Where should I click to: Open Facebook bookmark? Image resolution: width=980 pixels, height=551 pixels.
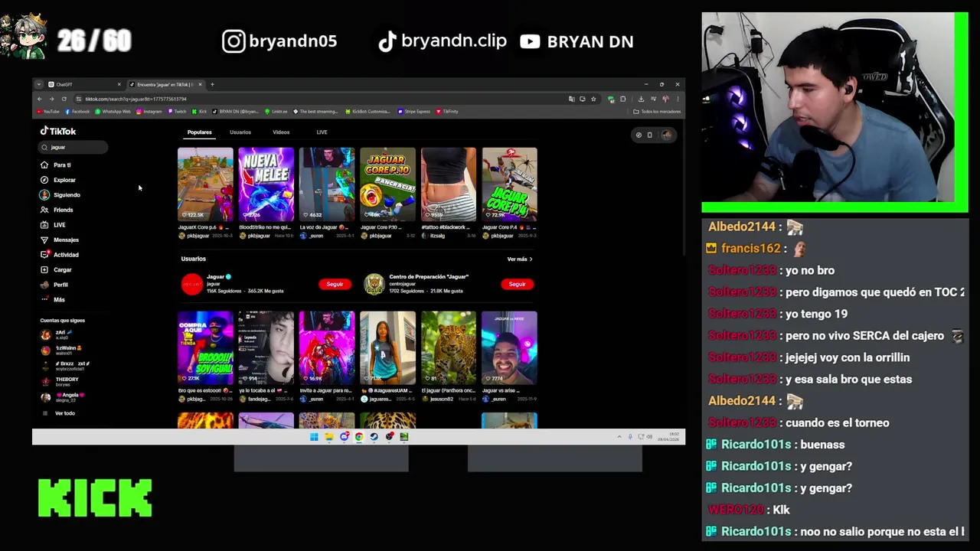[77, 112]
